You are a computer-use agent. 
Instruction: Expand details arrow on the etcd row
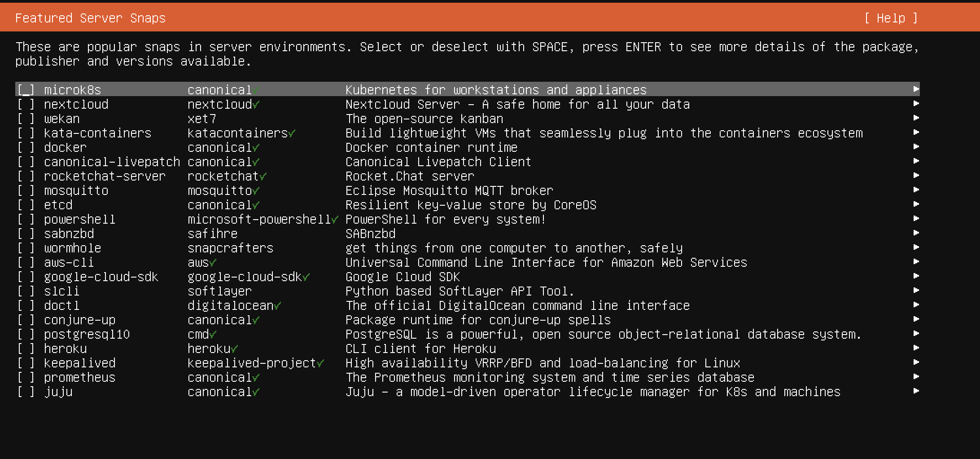pyautogui.click(x=916, y=204)
